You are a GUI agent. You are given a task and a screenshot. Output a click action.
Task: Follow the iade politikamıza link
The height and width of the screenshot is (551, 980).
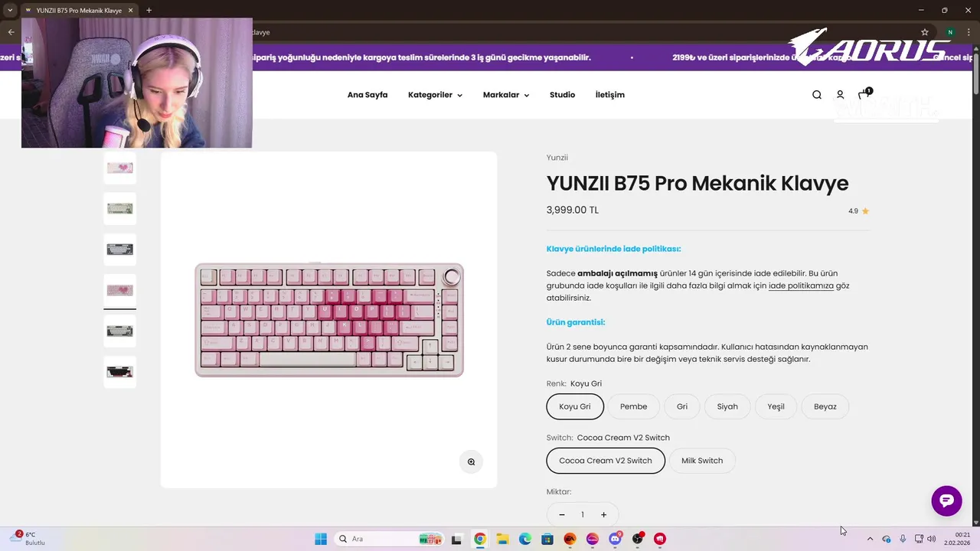[x=801, y=285]
